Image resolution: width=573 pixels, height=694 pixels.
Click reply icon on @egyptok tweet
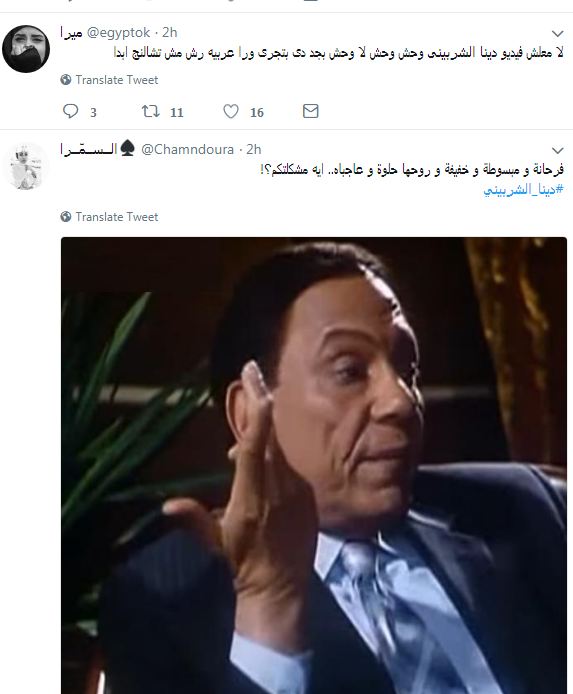tap(70, 111)
